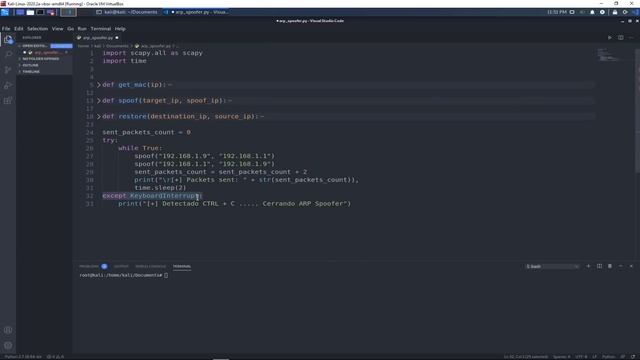Click the clock showing 11:51 PM
This screenshot has width=640, height=360.
557,12
